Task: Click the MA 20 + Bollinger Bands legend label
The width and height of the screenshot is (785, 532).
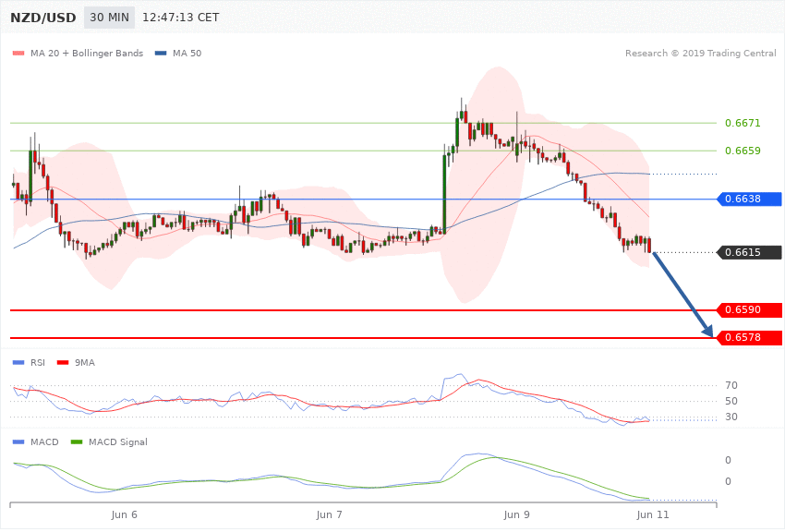Action: (x=87, y=53)
